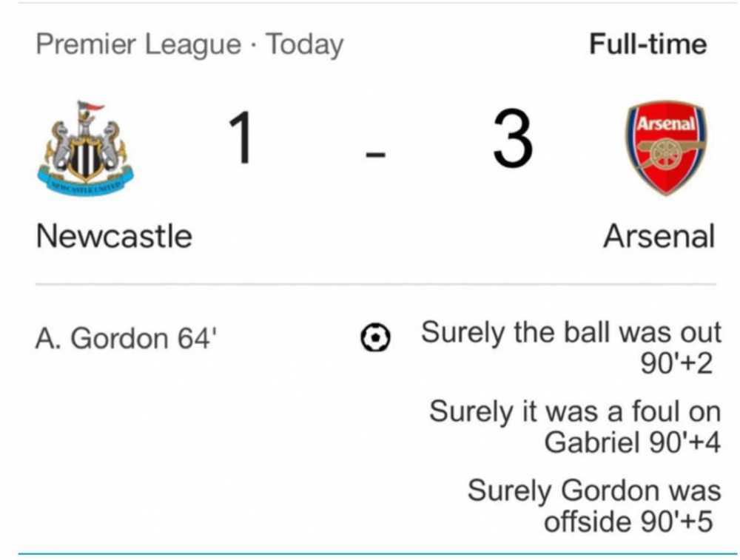Click the soccer ball goal icon
This screenshot has height=560, width=740.
[x=375, y=338]
